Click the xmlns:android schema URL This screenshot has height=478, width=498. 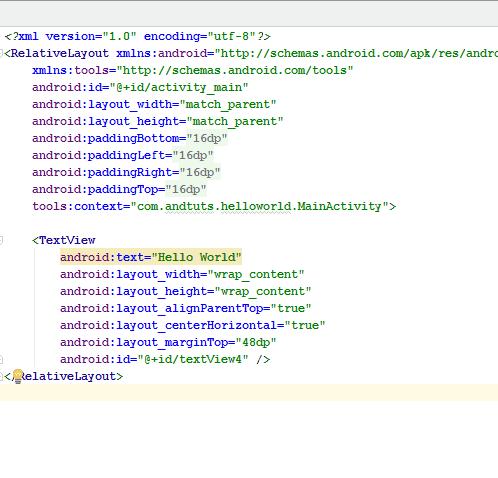pyautogui.click(x=356, y=53)
